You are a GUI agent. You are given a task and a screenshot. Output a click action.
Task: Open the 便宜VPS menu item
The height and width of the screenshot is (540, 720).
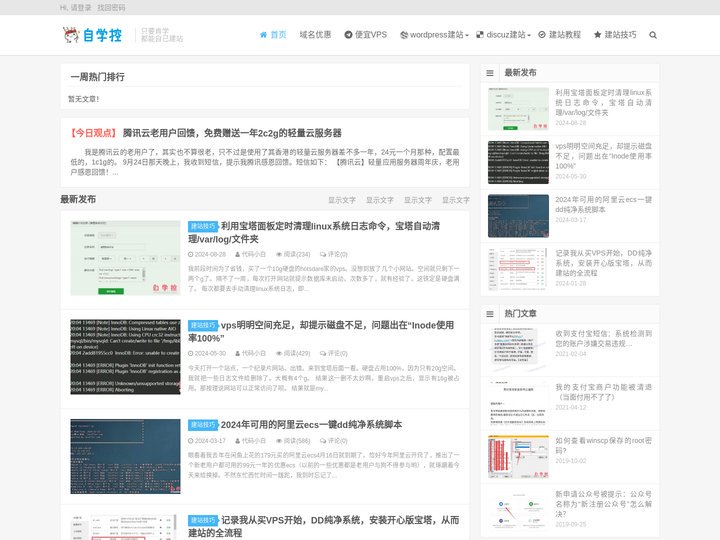point(366,35)
